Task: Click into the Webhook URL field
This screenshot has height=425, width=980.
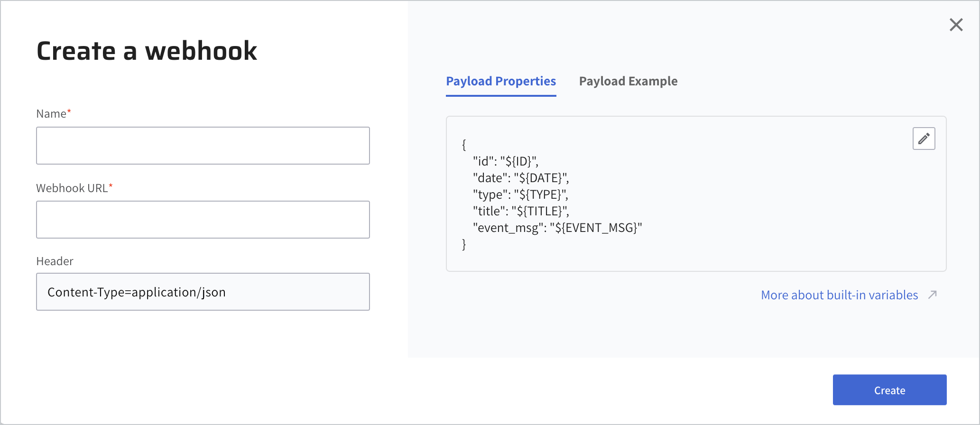Action: click(203, 220)
